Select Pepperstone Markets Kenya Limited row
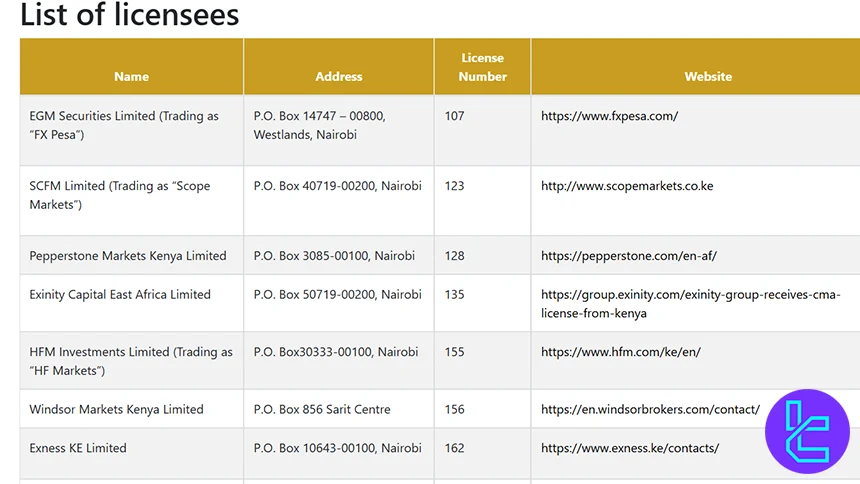Viewport: 860px width, 484px height. tap(128, 256)
